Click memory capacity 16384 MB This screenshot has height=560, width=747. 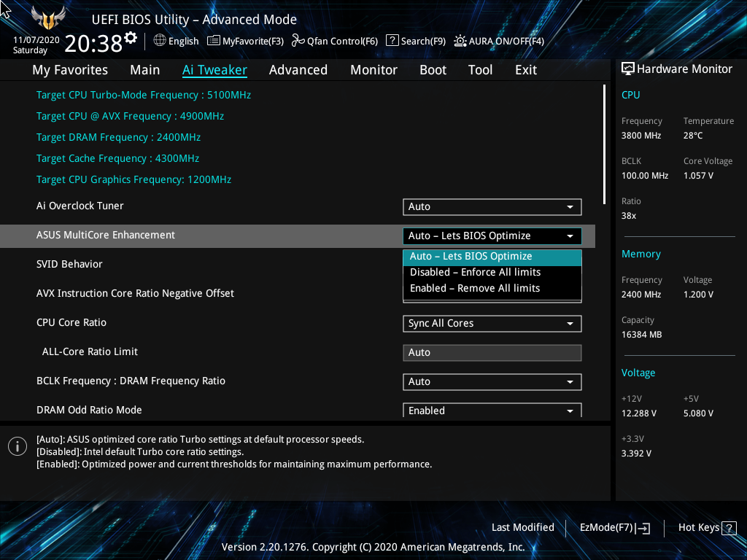click(641, 334)
